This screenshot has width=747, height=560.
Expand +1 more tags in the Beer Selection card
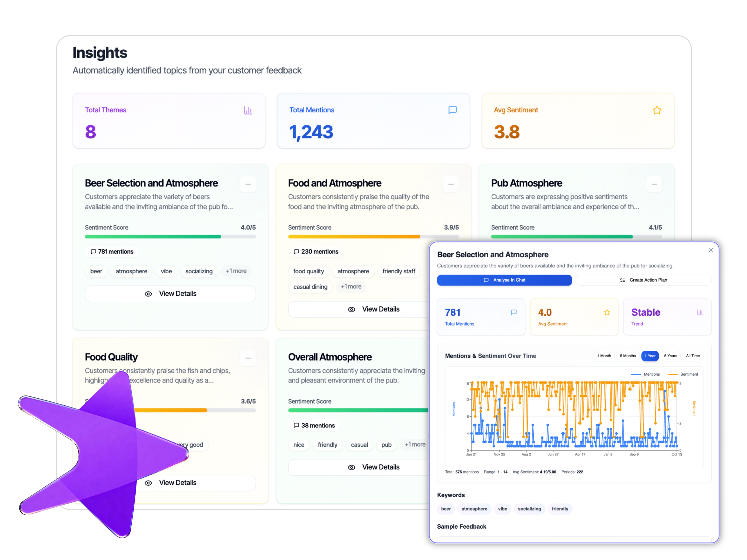point(236,271)
